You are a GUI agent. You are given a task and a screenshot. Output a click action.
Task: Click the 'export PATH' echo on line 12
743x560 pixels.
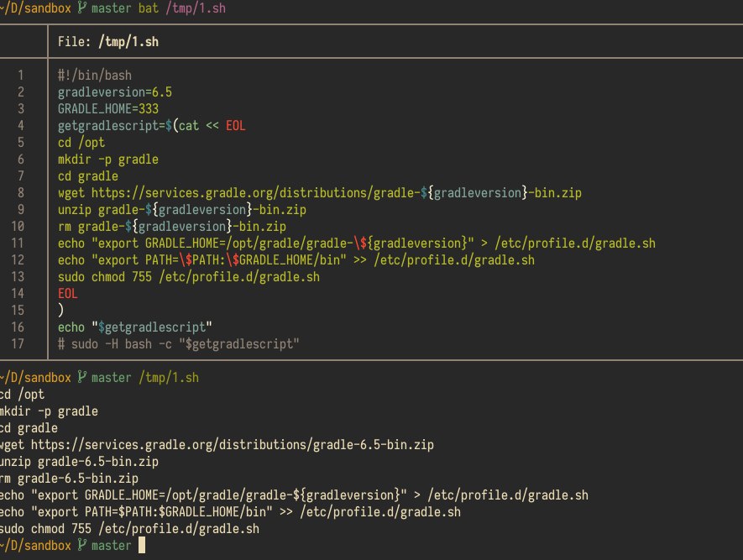[296, 259]
